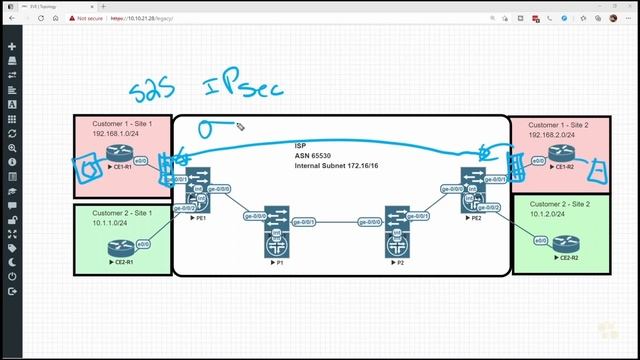This screenshot has width=640, height=360.
Task: Open Add an object (plus) in EVE-NG sidebar
Action: pos(12,47)
